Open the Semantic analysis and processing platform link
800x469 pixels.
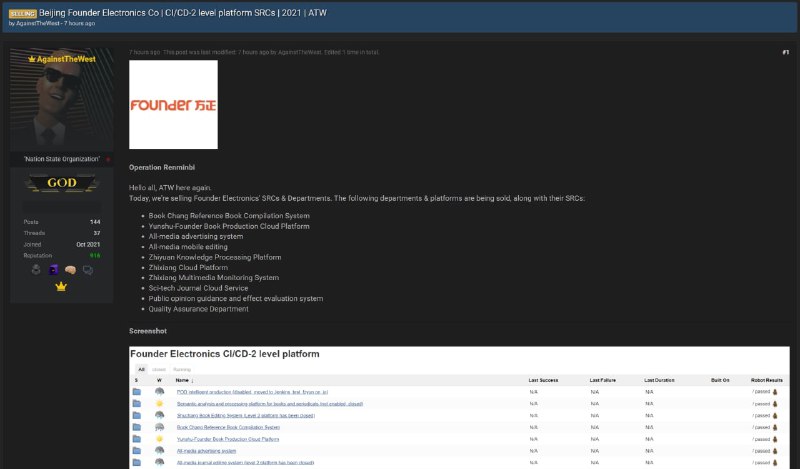click(x=270, y=404)
